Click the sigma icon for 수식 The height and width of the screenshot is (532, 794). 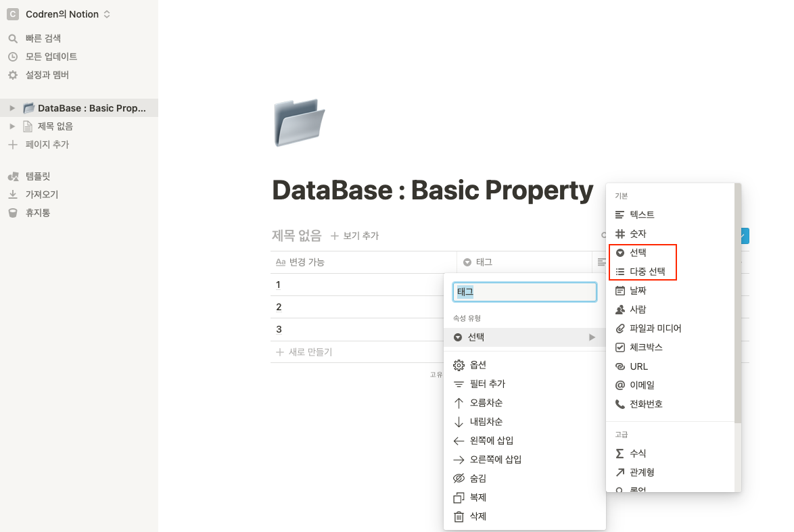click(x=620, y=454)
